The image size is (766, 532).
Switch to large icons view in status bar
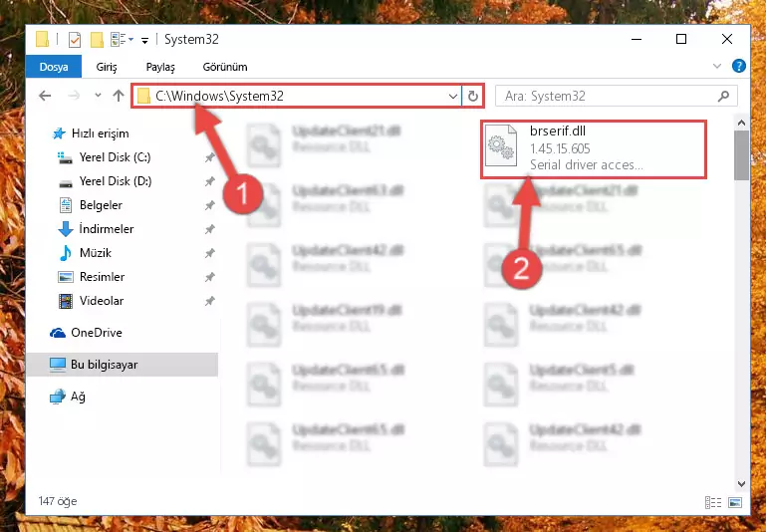[735, 502]
